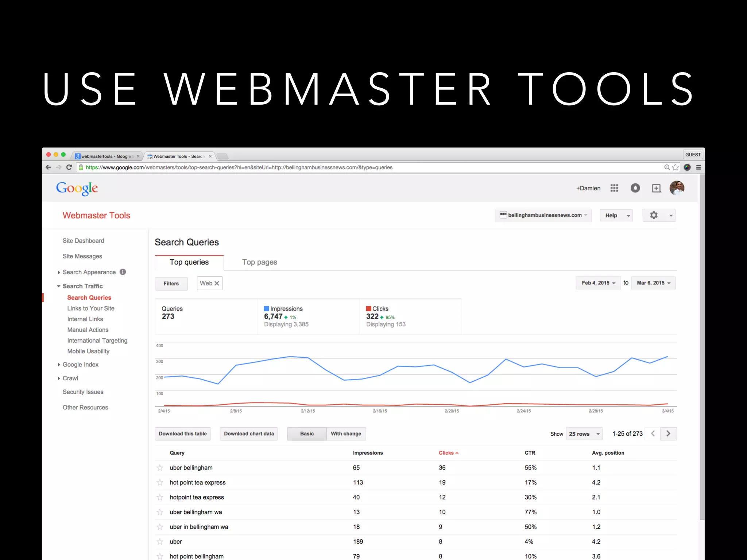Viewport: 747px width, 560px height.
Task: Click the Download this table button
Action: [183, 434]
